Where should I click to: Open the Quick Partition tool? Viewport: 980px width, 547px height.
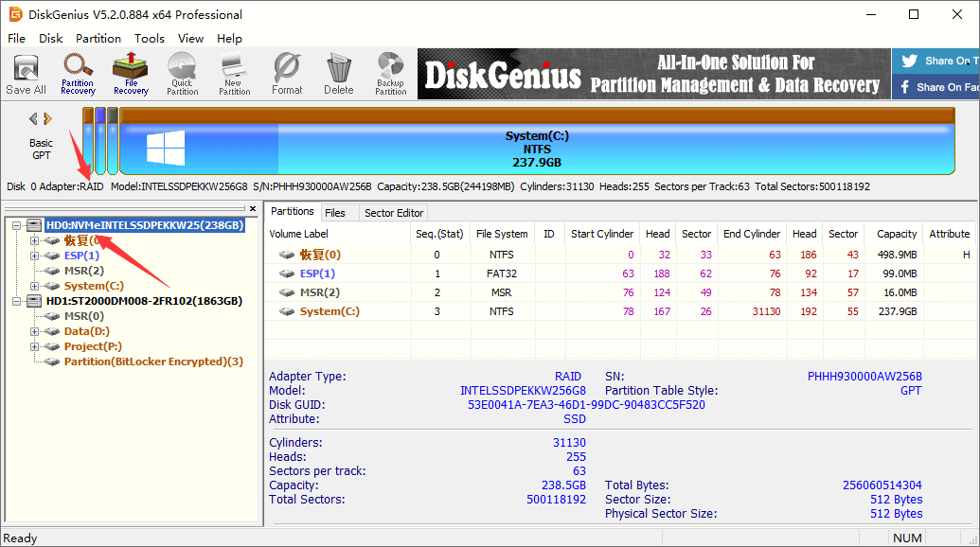pyautogui.click(x=182, y=75)
